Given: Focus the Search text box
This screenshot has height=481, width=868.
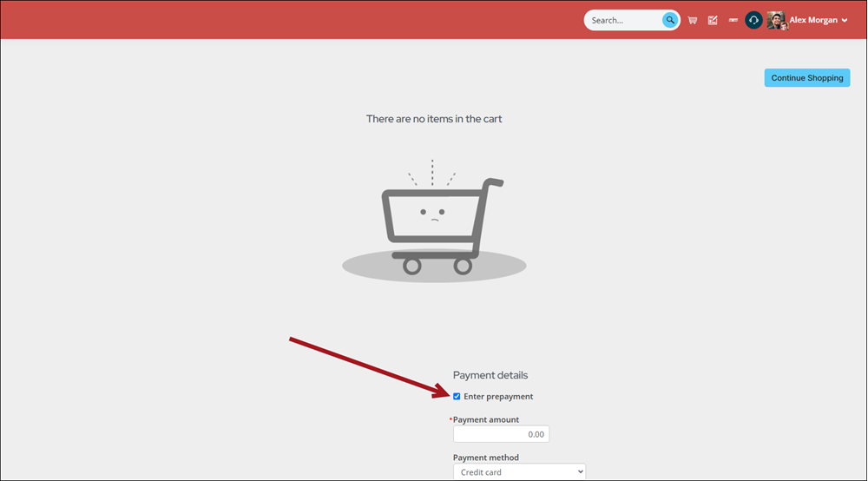Looking at the screenshot, I should pos(624,20).
